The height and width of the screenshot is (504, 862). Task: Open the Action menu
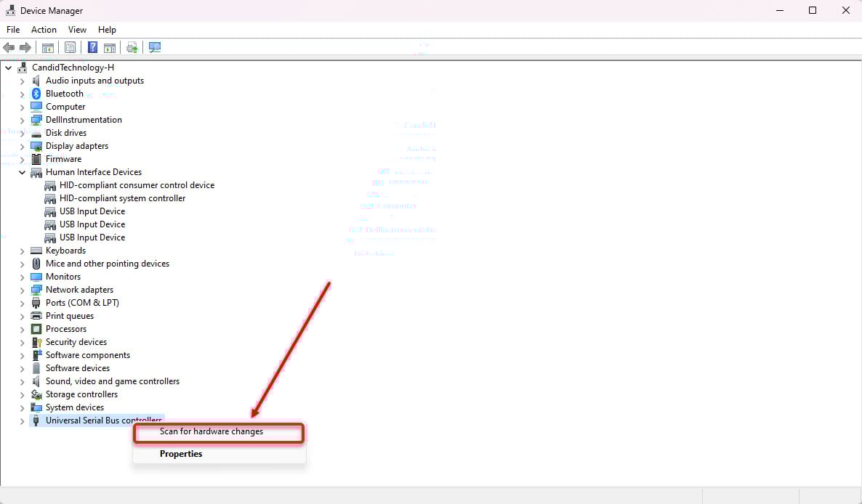(44, 30)
